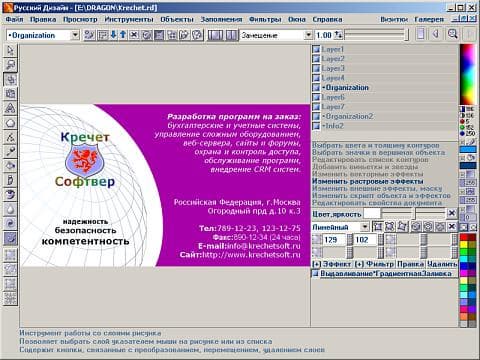
Task: Click the delete layer X toolbar icon
Action: click(x=134, y=35)
